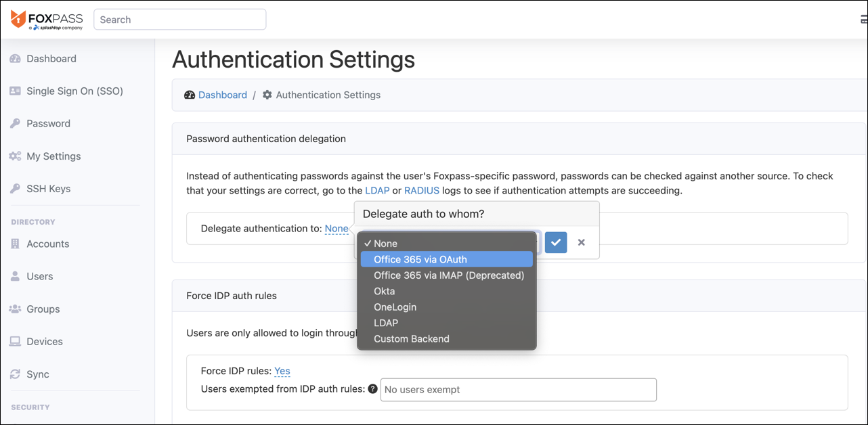Screen dimensions: 868x425
Task: Open SSH Keys in sidebar
Action: pyautogui.click(x=49, y=189)
